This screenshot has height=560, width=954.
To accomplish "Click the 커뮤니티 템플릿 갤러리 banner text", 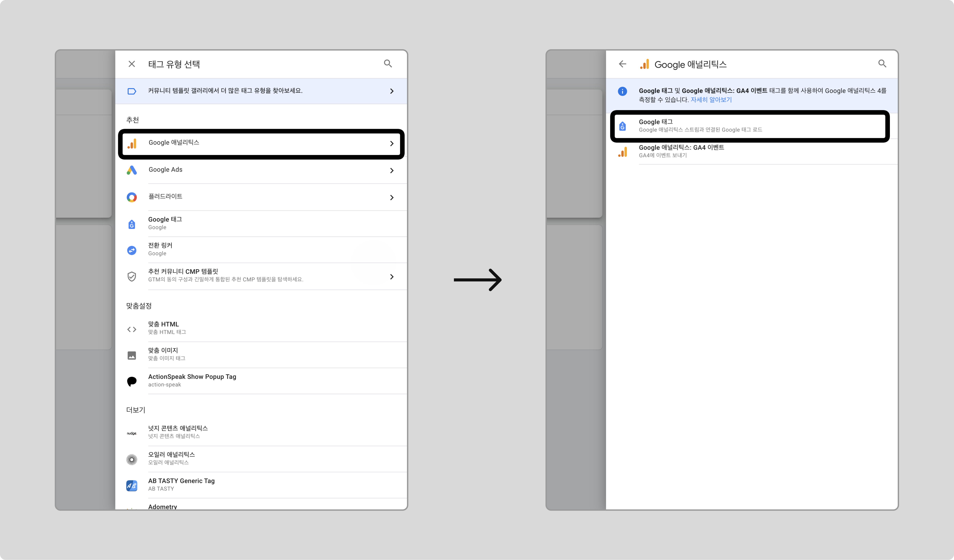I will pyautogui.click(x=225, y=91).
